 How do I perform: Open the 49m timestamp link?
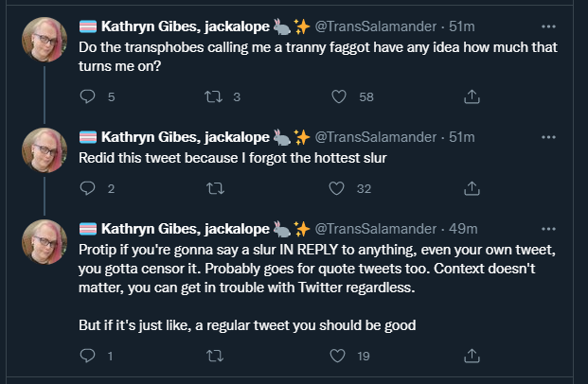[x=463, y=229]
